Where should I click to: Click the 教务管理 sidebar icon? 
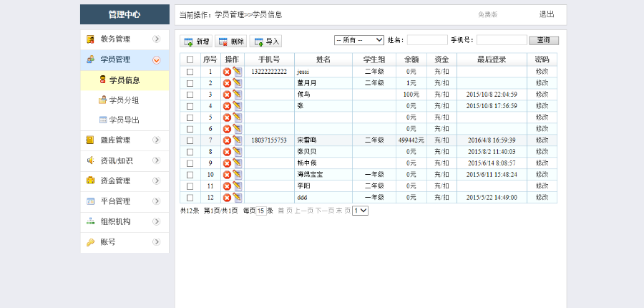click(x=90, y=39)
